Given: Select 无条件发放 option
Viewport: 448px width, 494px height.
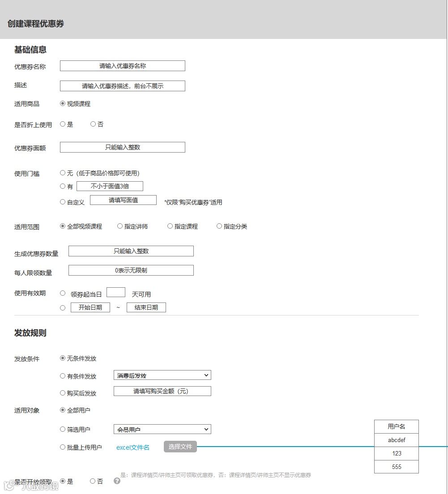Looking at the screenshot, I should (x=62, y=358).
